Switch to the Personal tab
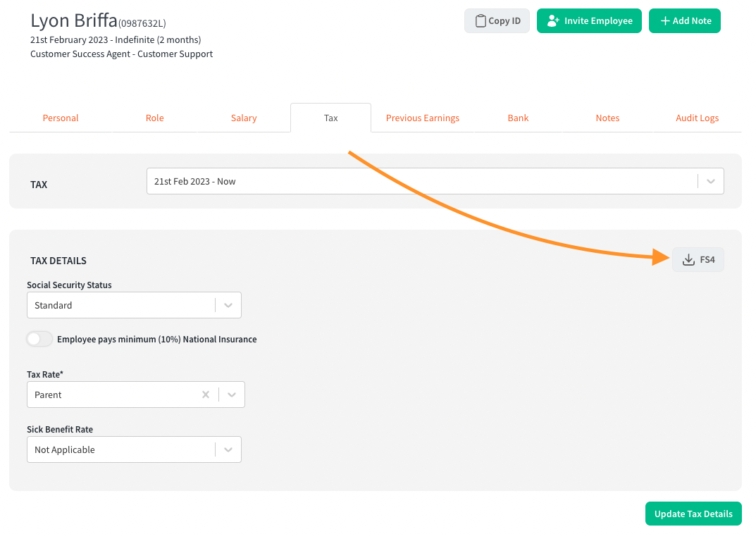Screen dimensions: 756x534 click(x=61, y=118)
